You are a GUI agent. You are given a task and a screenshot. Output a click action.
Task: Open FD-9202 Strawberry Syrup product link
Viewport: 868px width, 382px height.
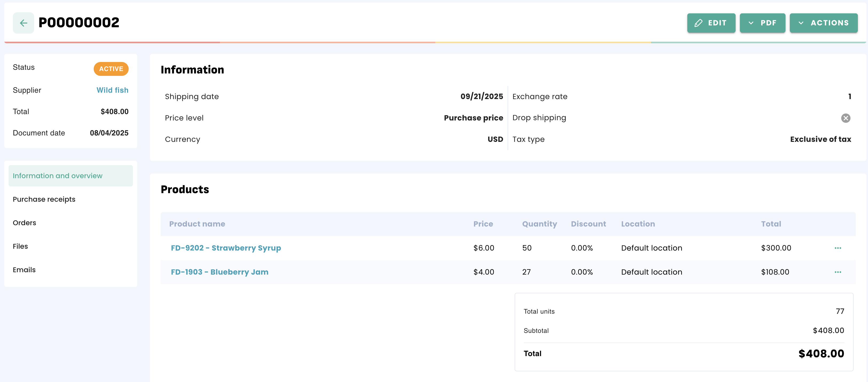[226, 248]
